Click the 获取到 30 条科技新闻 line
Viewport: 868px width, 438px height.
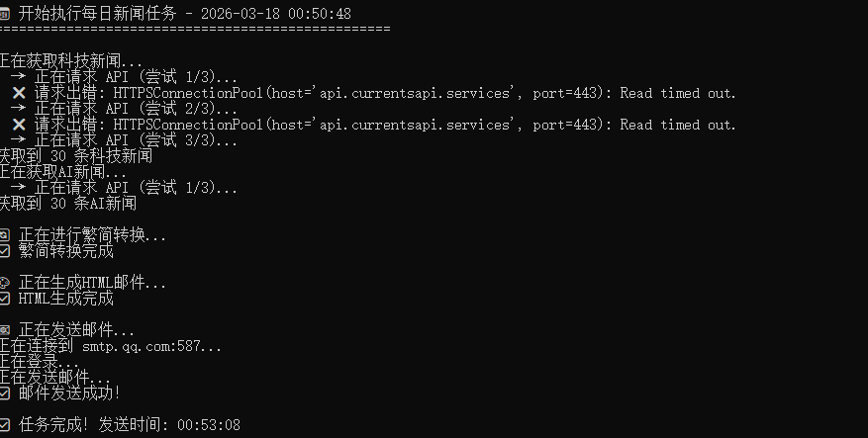coord(75,156)
